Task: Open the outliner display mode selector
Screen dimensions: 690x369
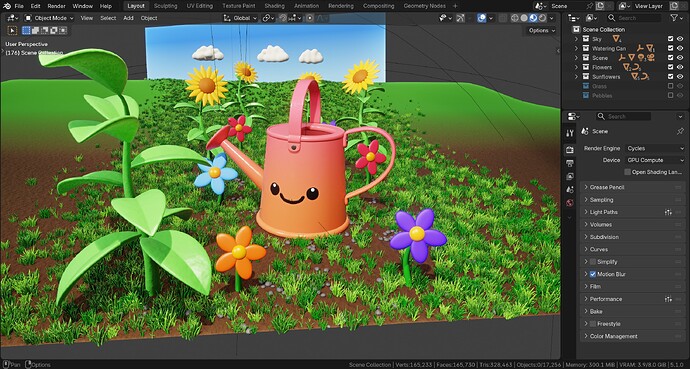Action: tap(591, 18)
